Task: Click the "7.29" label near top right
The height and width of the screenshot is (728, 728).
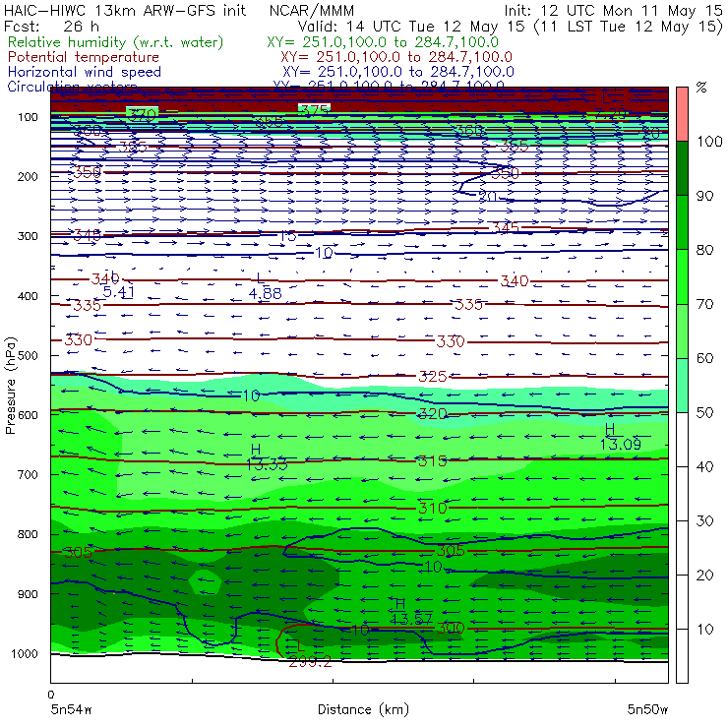Action: click(610, 113)
